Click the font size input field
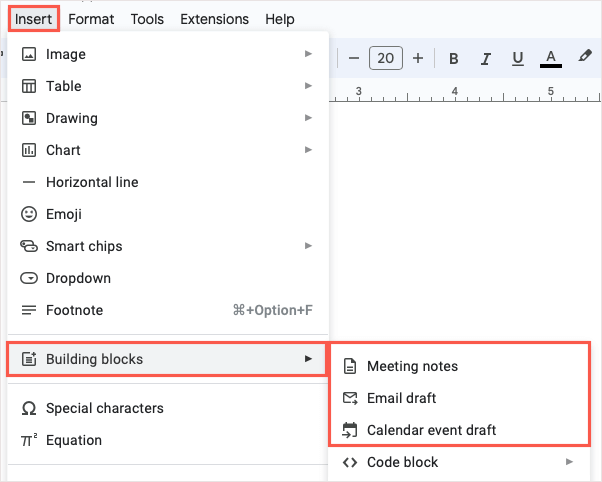 pos(386,59)
